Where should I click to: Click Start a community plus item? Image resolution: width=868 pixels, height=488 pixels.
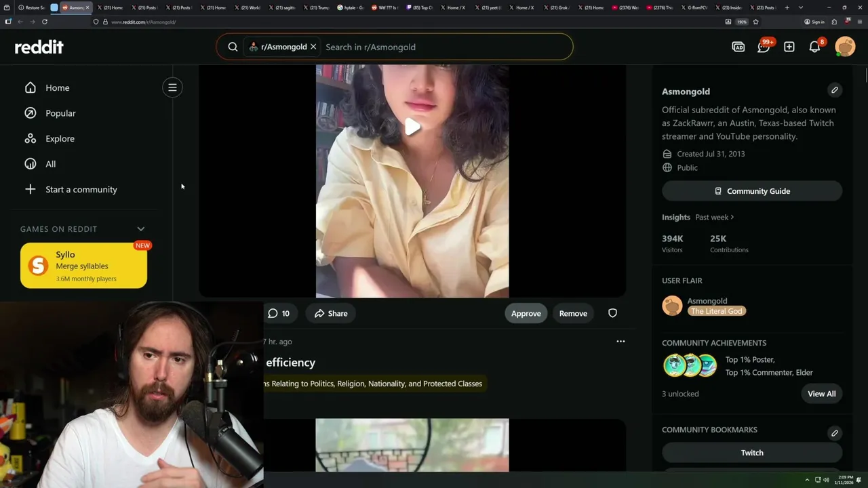(x=81, y=189)
